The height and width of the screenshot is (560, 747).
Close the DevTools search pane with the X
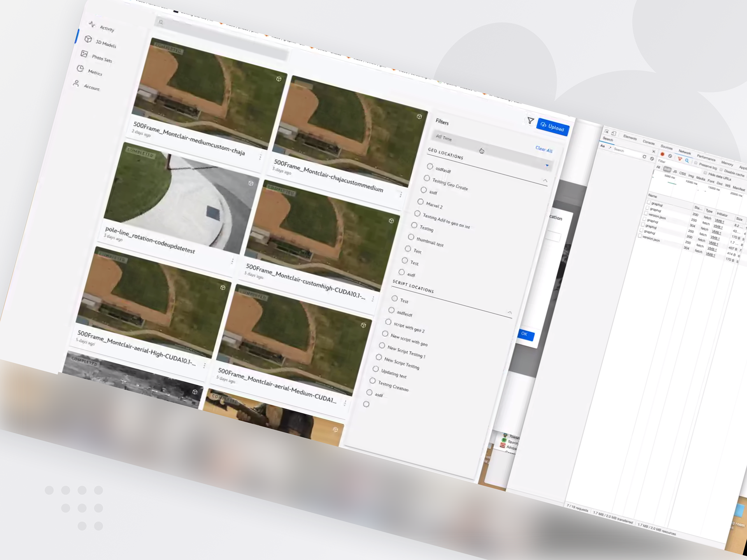(x=654, y=151)
